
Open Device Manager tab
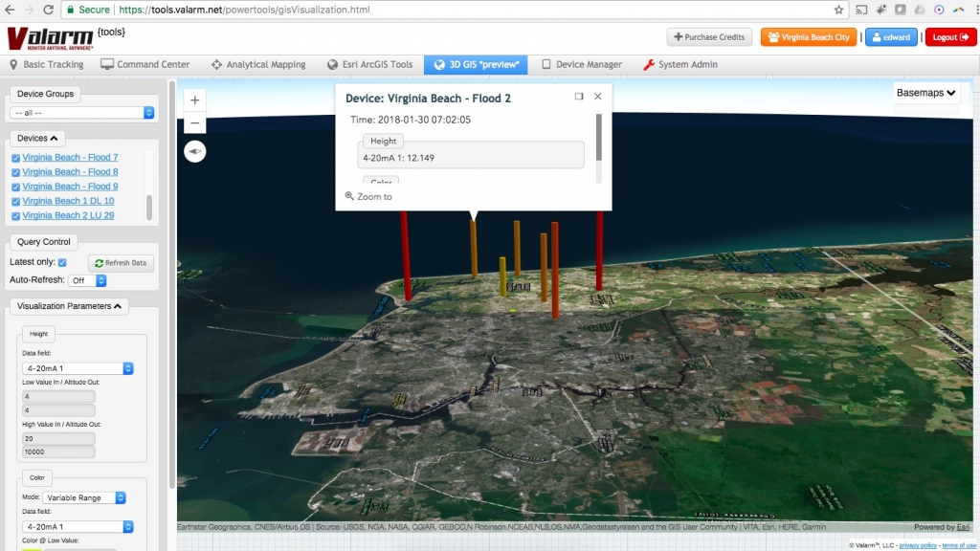pos(582,64)
